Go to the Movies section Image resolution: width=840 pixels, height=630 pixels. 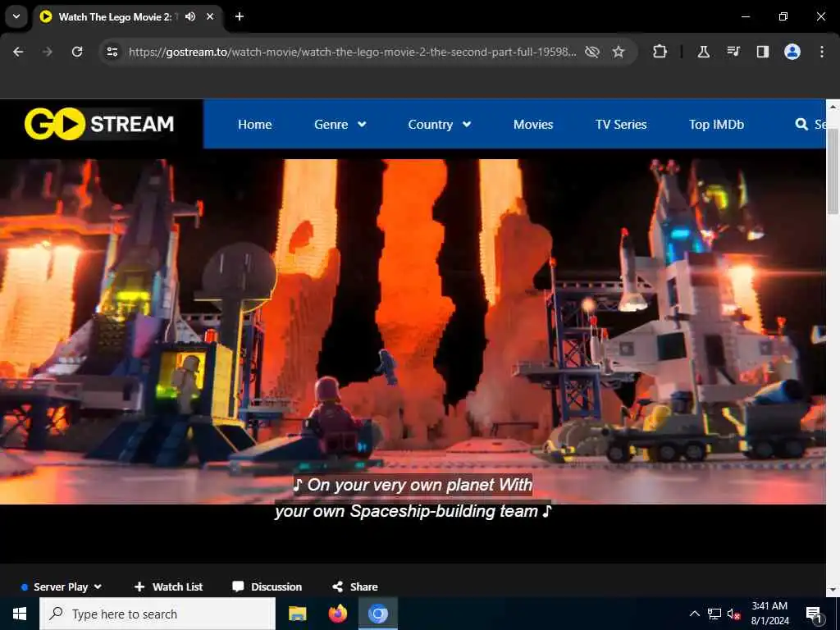click(x=533, y=125)
